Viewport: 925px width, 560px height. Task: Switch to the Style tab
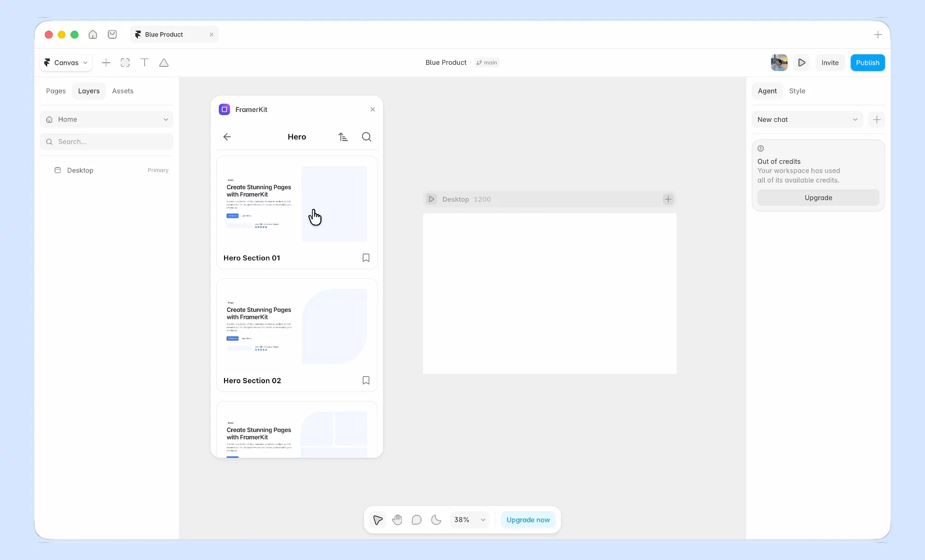[797, 91]
